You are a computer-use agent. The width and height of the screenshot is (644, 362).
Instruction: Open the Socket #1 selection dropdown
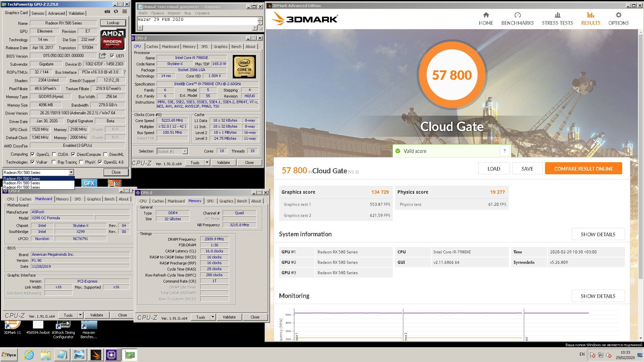pos(185,152)
